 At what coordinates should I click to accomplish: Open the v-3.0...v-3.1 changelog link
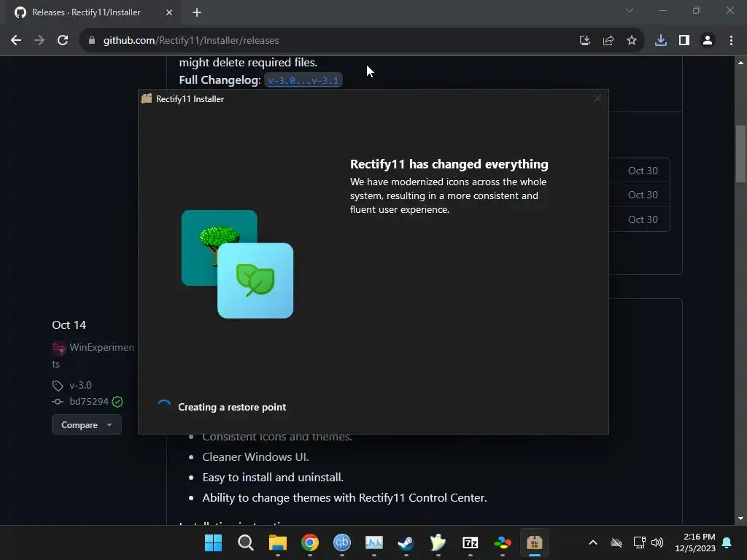pos(303,80)
